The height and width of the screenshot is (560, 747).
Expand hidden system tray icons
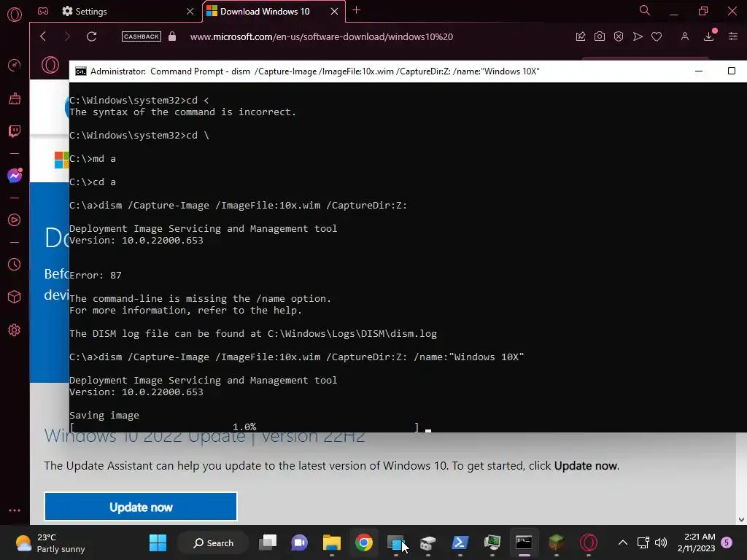pos(623,542)
